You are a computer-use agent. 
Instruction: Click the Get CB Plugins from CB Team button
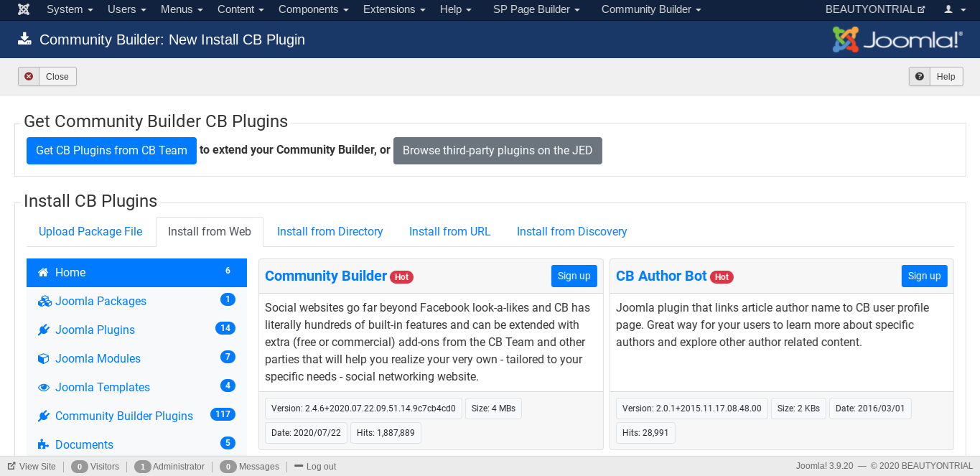click(x=111, y=151)
